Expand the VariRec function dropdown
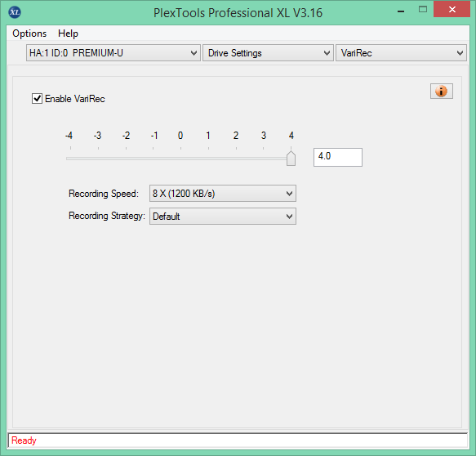The image size is (476, 456). (x=401, y=53)
